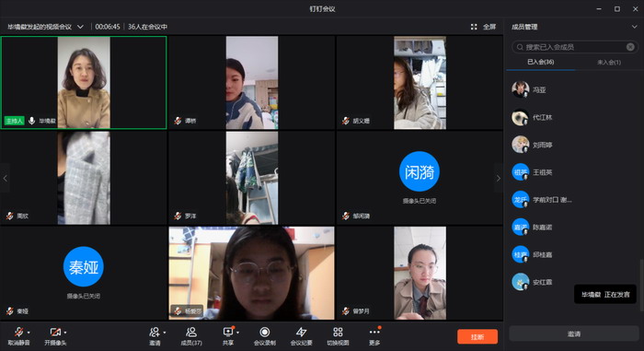Click 邀请 button below member list
Viewport: 644px width, 351px height.
click(x=574, y=333)
